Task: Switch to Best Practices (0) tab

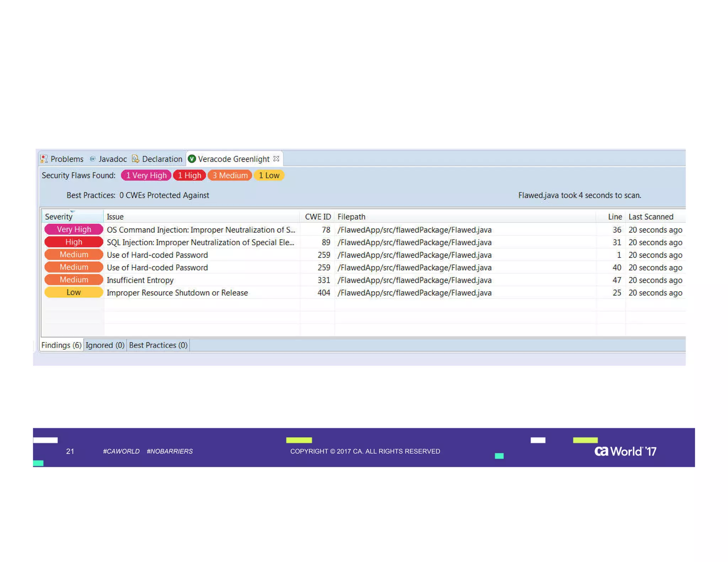Action: pos(158,345)
